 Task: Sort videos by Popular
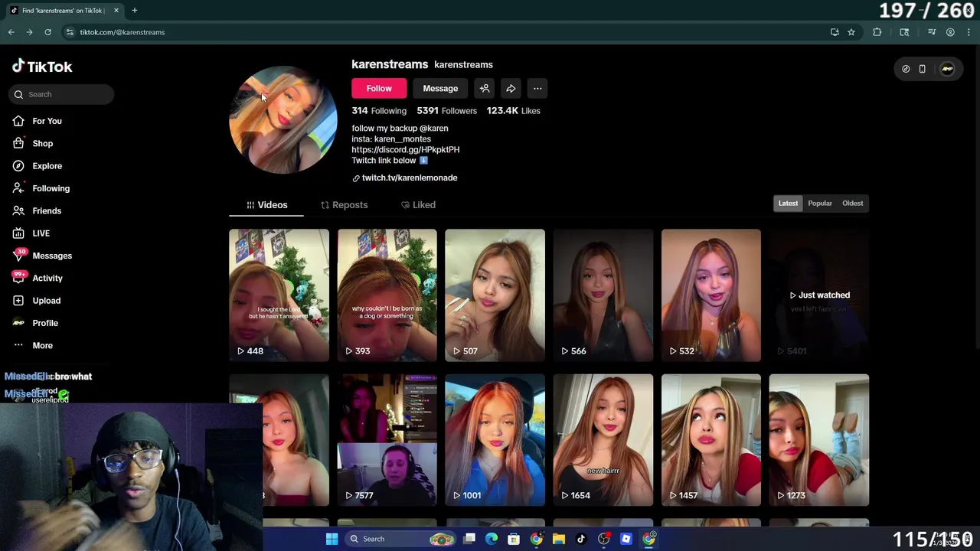pos(820,204)
